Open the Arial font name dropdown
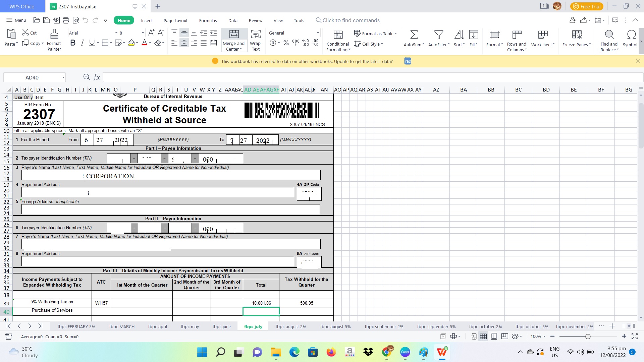 (x=116, y=33)
